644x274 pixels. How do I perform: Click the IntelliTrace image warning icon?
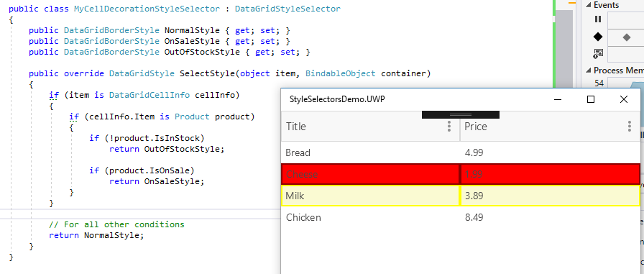pos(598,54)
